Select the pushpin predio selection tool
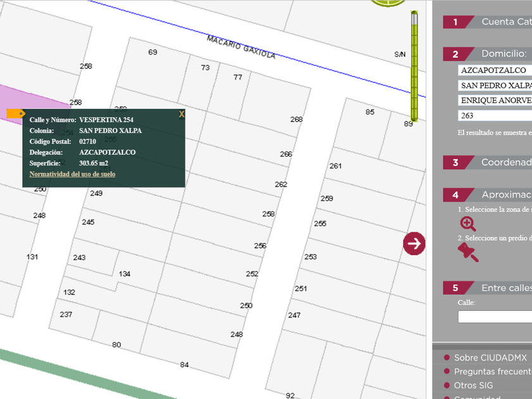Viewport: 532px width, 399px height. coord(468,252)
